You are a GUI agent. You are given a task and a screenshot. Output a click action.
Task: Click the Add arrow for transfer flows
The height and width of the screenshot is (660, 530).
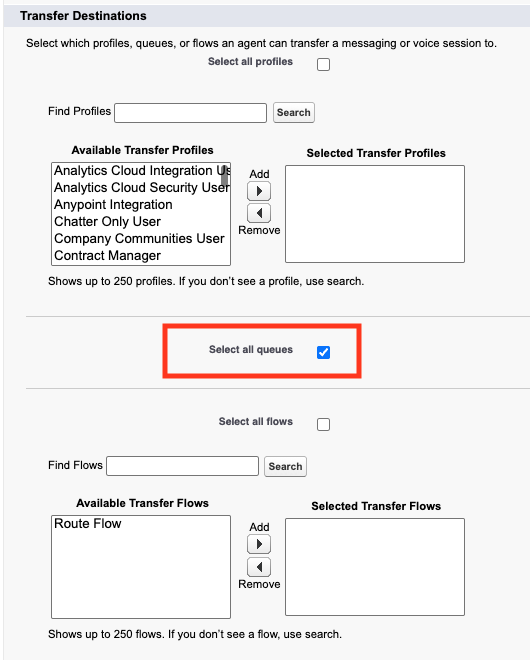[x=258, y=544]
